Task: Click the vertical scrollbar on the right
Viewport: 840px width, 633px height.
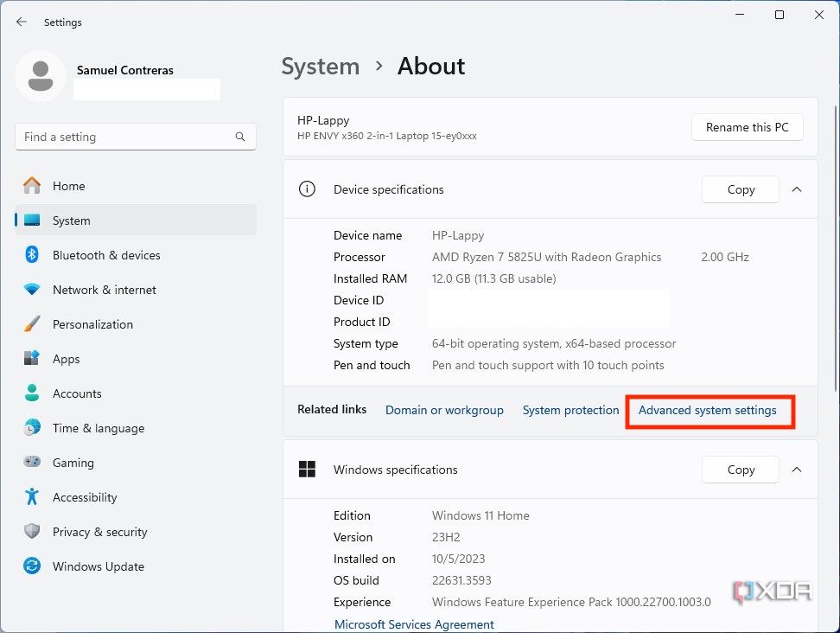Action: (836, 249)
